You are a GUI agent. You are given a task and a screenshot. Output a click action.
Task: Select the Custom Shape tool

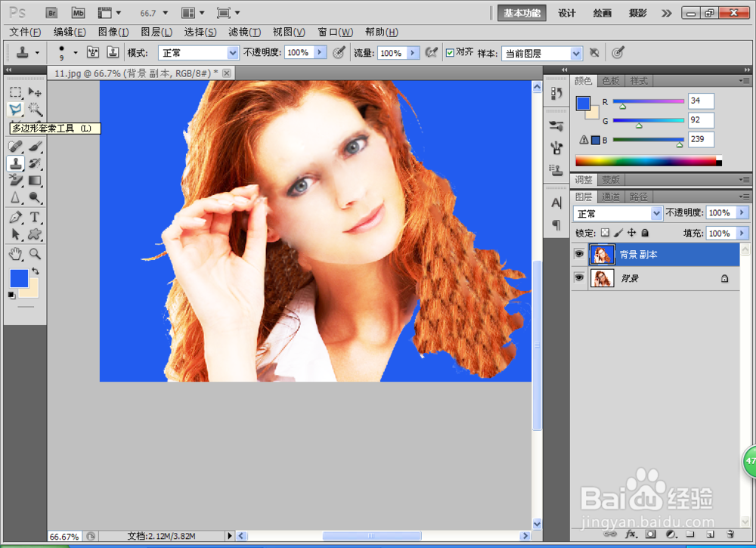[34, 234]
